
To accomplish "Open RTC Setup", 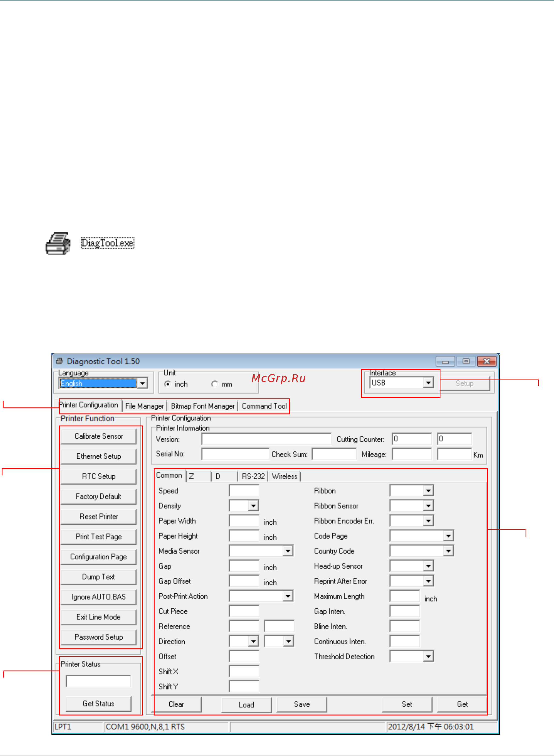I will (98, 476).
